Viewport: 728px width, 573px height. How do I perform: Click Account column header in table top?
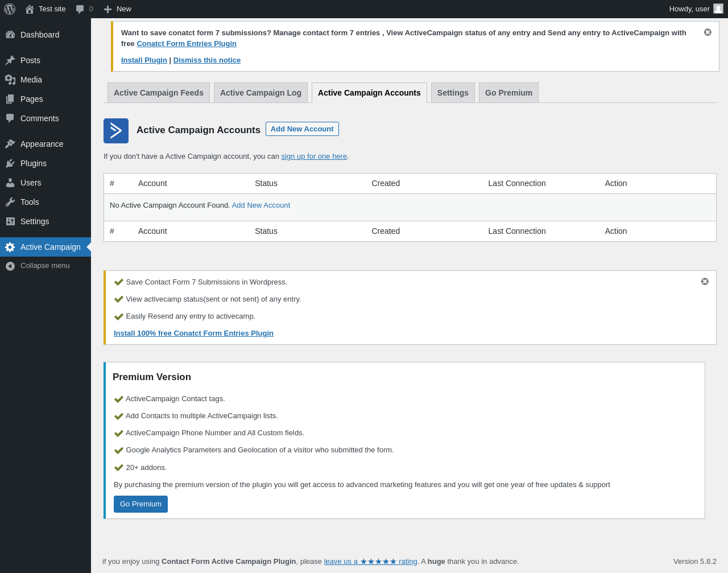click(152, 183)
